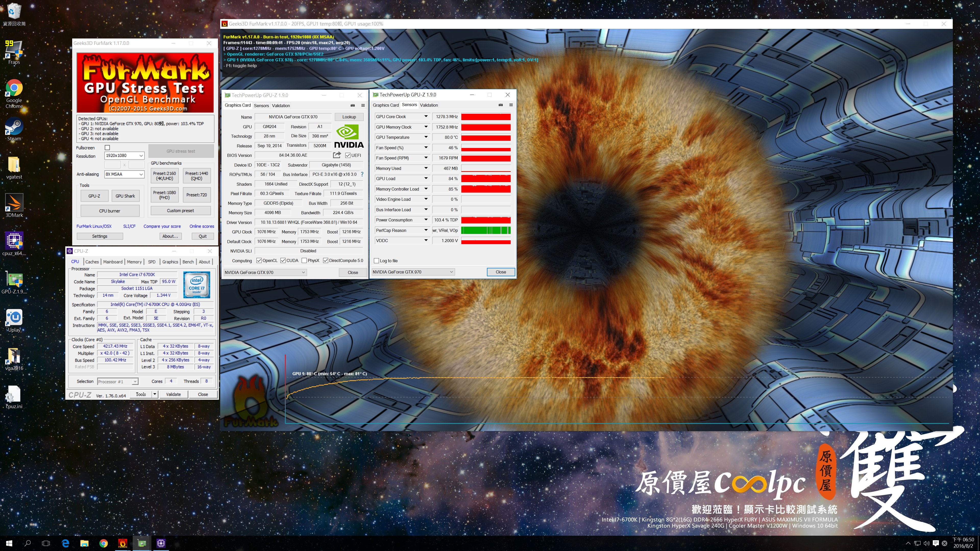Open Task View on the taskbar

pyautogui.click(x=46, y=543)
